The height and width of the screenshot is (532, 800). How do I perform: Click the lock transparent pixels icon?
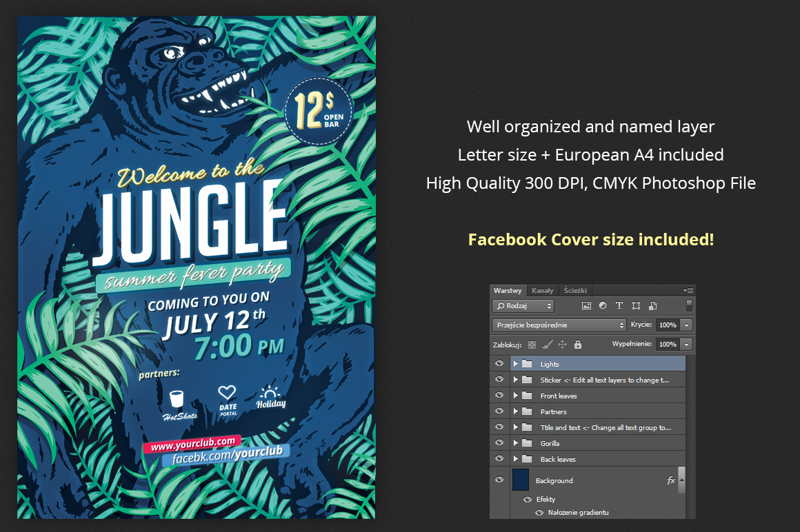[x=532, y=344]
